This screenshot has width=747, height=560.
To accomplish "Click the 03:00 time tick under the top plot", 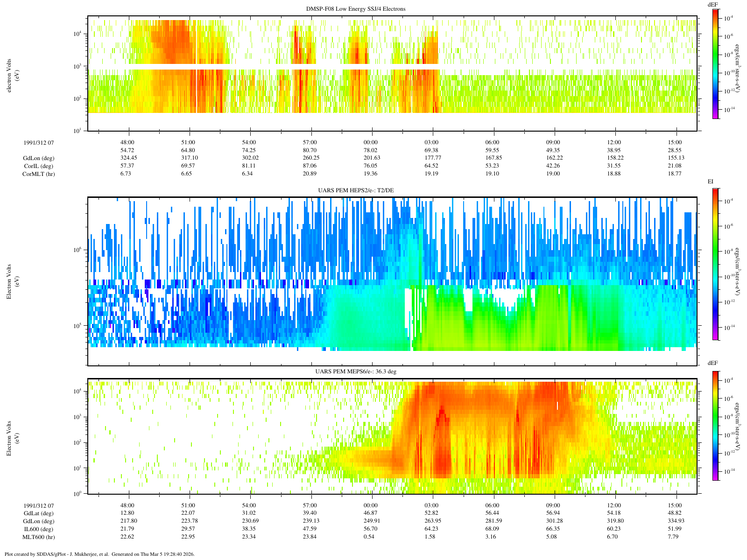I will click(x=431, y=142).
